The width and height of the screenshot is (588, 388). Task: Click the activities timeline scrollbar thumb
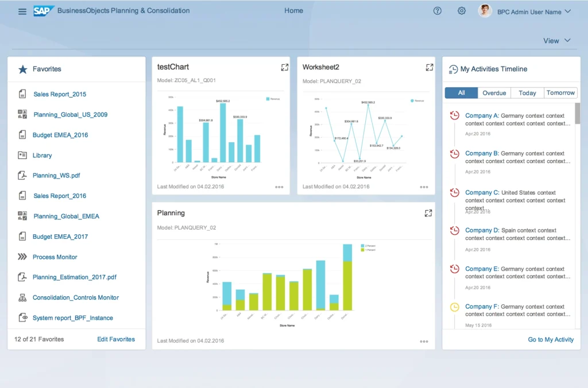point(578,112)
